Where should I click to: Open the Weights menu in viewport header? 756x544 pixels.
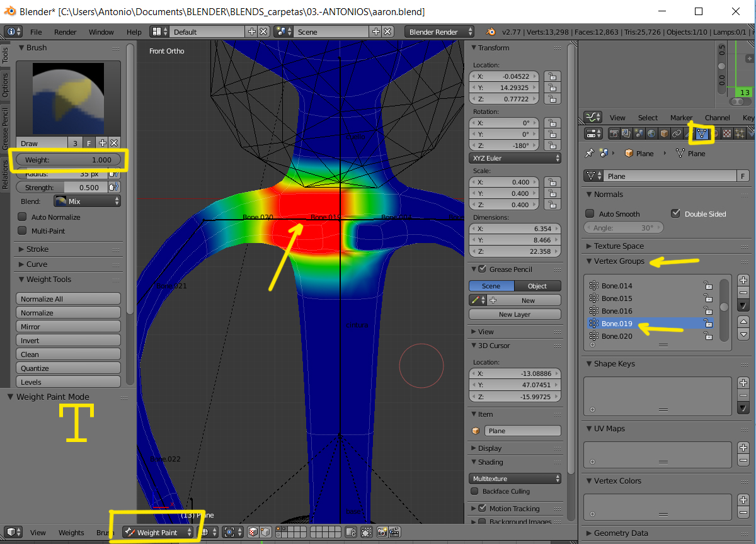click(x=71, y=533)
